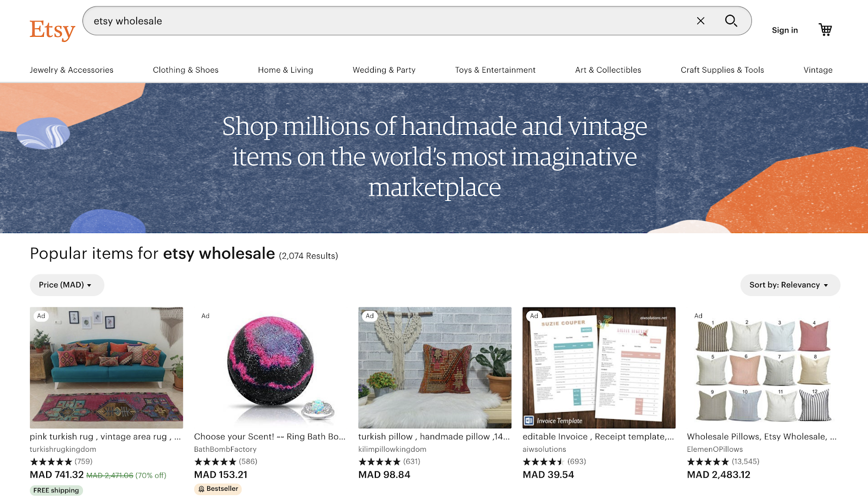
Task: Open the turkishrugkingdom shop link
Action: pos(63,449)
